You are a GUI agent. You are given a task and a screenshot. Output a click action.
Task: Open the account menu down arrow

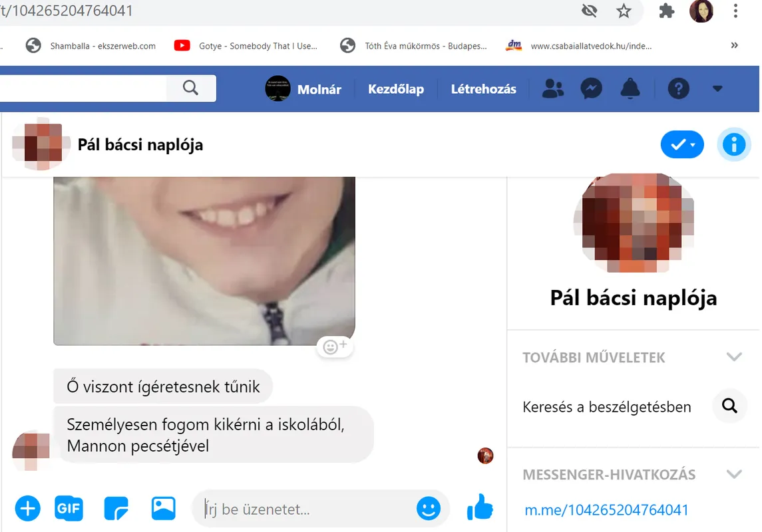pos(717,88)
